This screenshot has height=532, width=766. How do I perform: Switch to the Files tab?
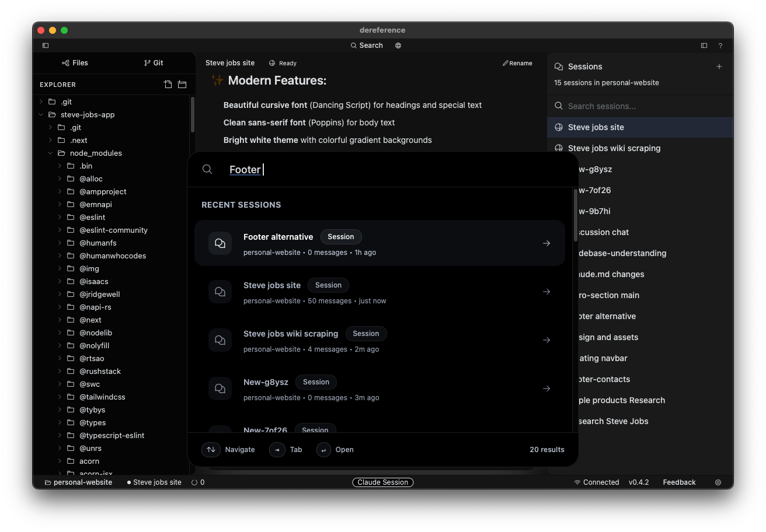[75, 63]
